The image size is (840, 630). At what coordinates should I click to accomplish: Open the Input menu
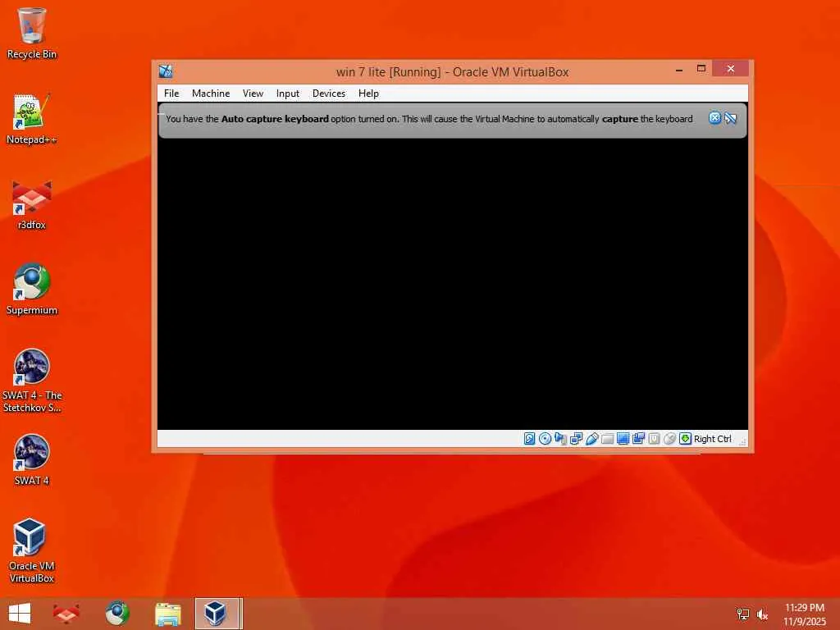click(288, 94)
